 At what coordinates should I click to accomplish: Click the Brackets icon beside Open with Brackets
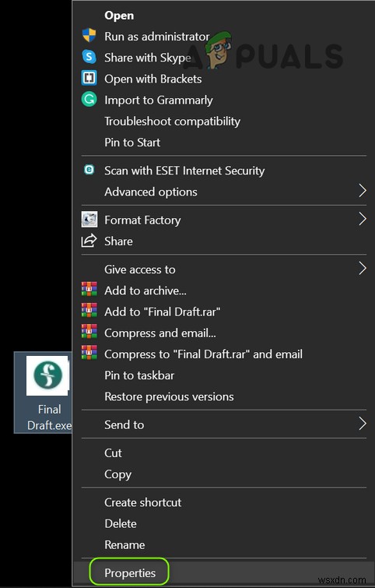tap(89, 78)
